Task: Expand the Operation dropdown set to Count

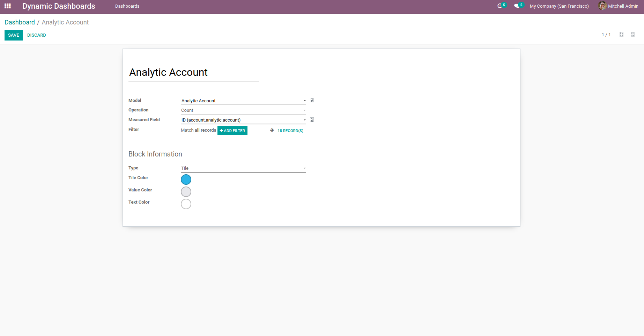Action: coord(243,110)
